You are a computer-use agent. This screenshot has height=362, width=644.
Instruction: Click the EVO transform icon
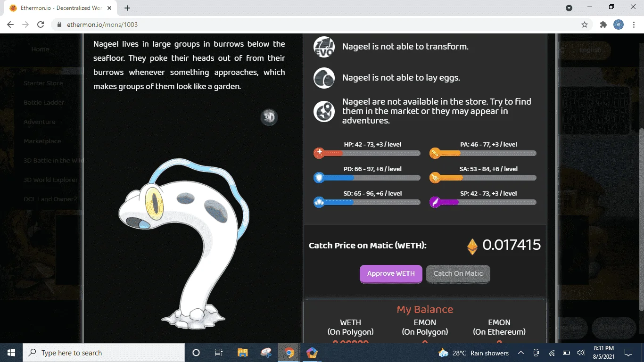coord(324,47)
